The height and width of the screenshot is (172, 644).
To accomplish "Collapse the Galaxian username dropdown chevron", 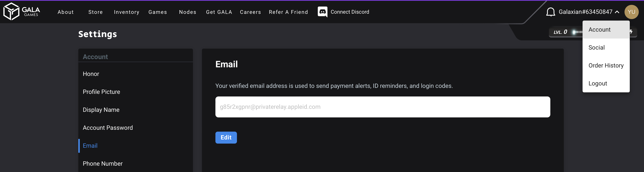I will [x=617, y=12].
